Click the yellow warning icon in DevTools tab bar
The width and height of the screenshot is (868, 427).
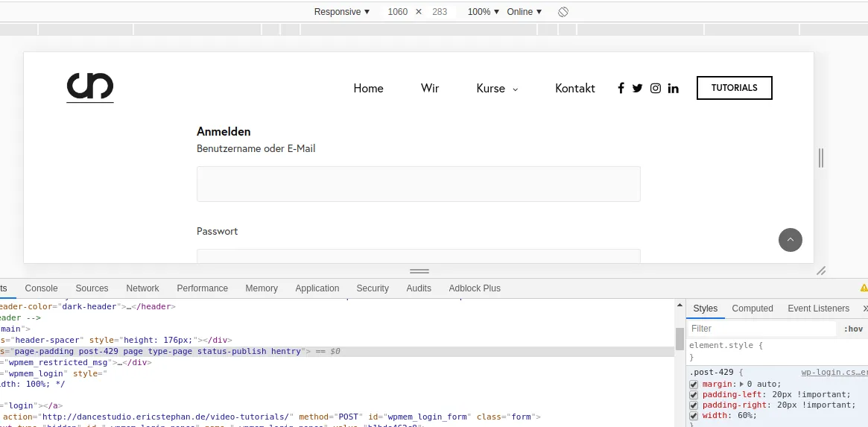tap(864, 288)
